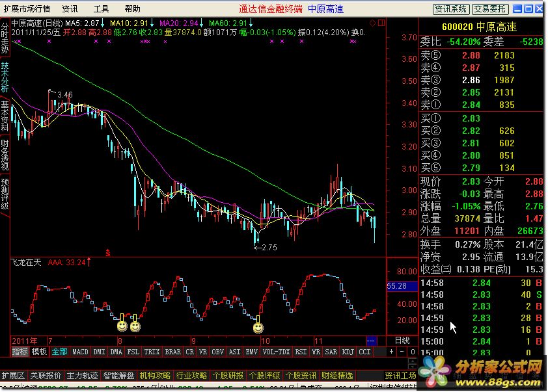Open the 分时走势 side tab
The image size is (548, 392).
[5, 38]
